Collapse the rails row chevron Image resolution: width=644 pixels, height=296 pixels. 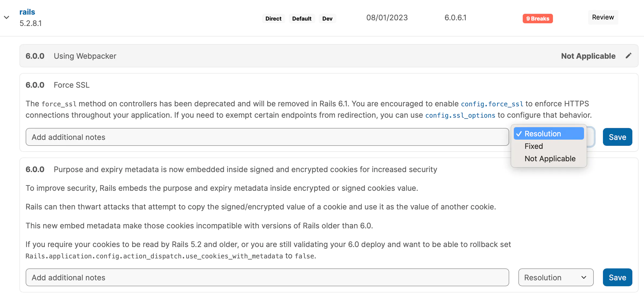pyautogui.click(x=6, y=18)
